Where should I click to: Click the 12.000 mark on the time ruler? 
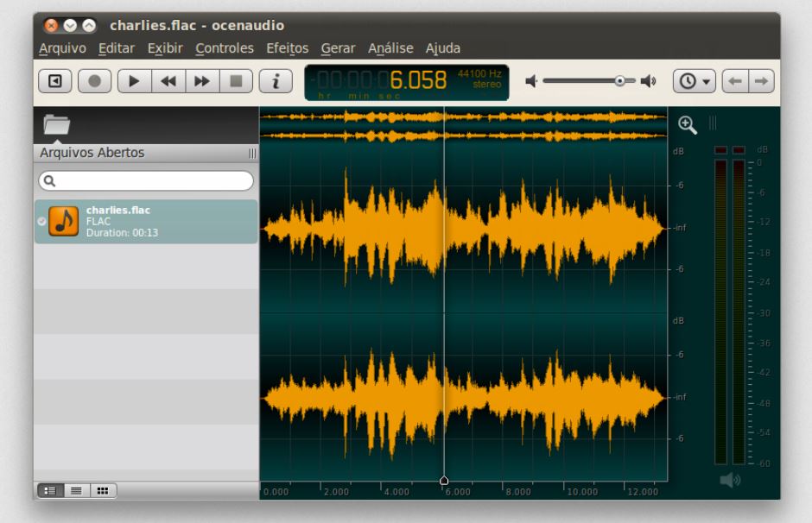click(643, 491)
